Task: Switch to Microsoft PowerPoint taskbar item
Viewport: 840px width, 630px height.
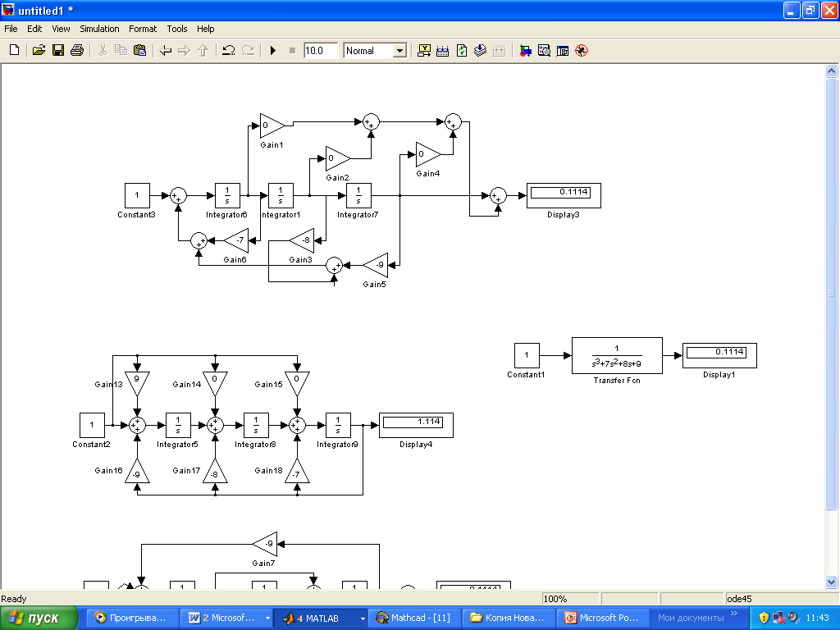Action: pyautogui.click(x=602, y=619)
